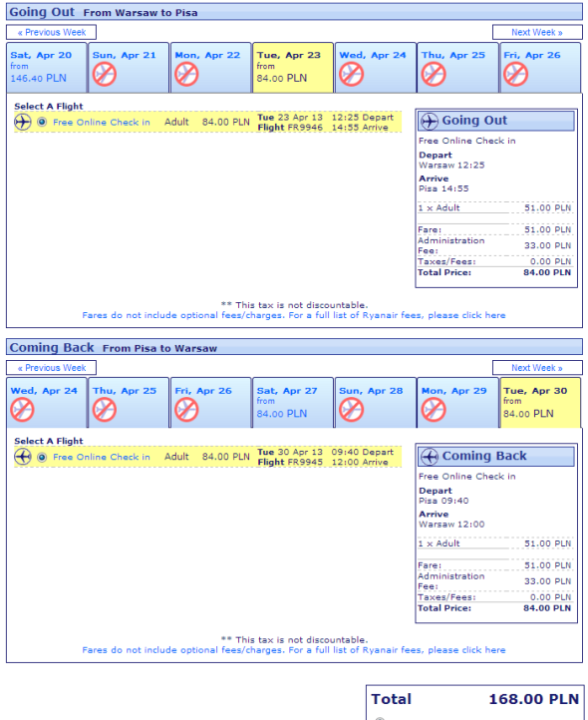This screenshot has height=720, width=588.
Task: Click no-flight icon on outbound Wed, Apr 24
Action: (x=351, y=75)
